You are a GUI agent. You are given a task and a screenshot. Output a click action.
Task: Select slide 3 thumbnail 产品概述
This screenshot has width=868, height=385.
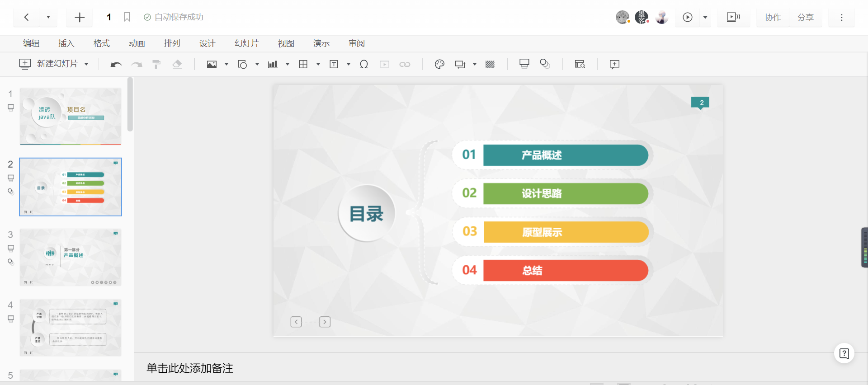[x=71, y=257]
